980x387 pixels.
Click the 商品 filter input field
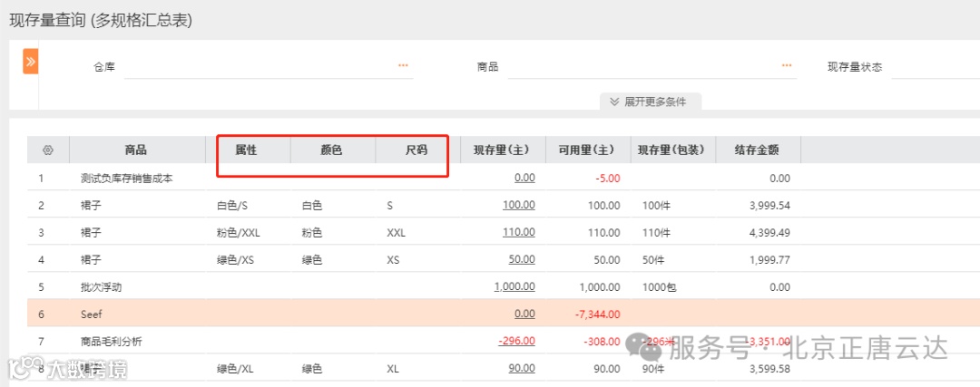tap(652, 67)
